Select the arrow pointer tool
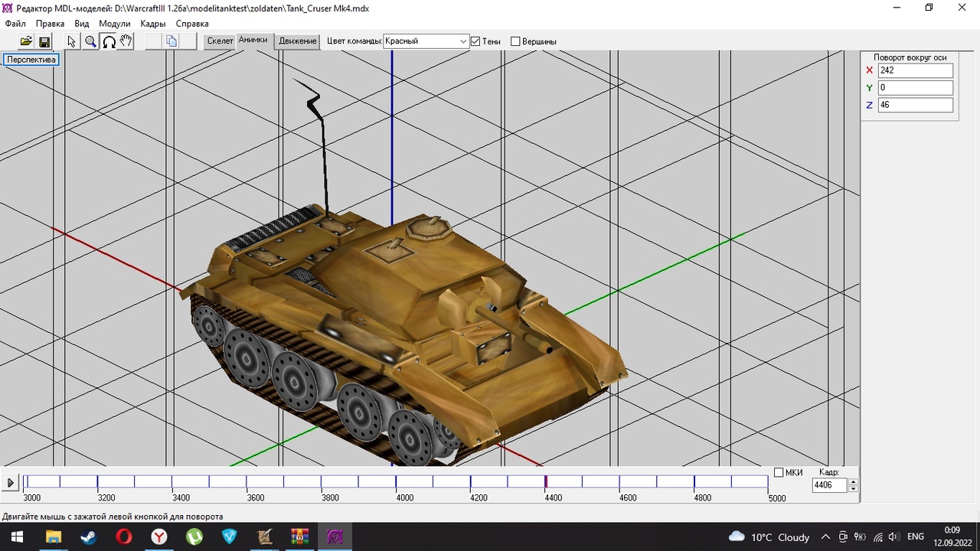The height and width of the screenshot is (551, 980). [72, 41]
